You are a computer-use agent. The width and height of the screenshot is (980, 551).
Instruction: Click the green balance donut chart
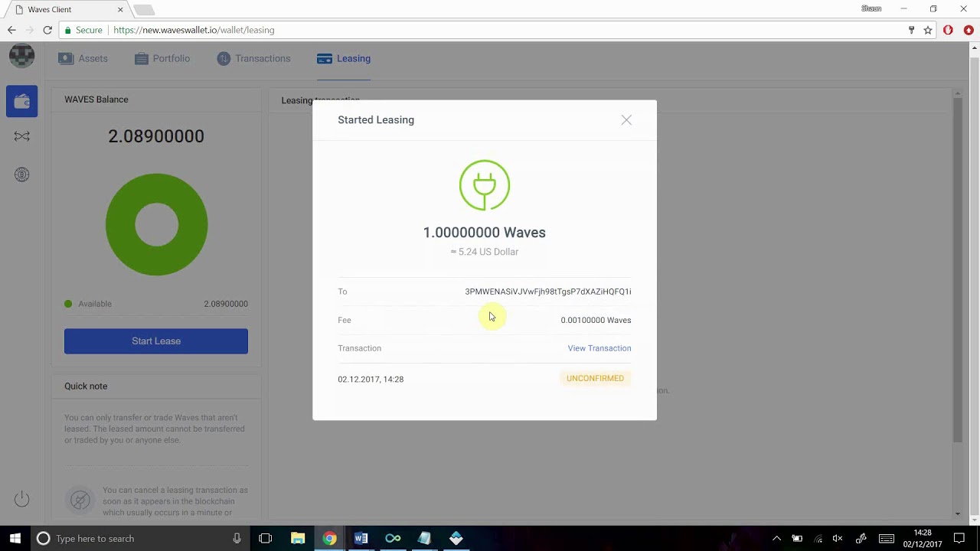tap(156, 225)
